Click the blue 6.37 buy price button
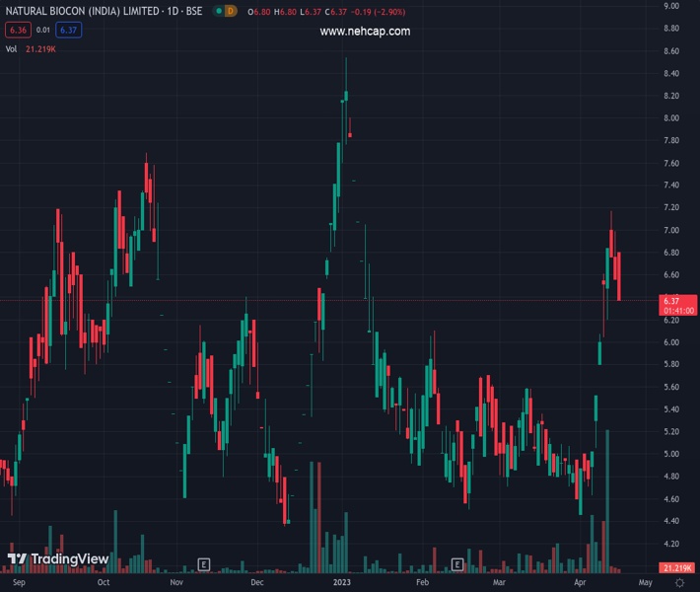This screenshot has width=700, height=592. coord(68,30)
